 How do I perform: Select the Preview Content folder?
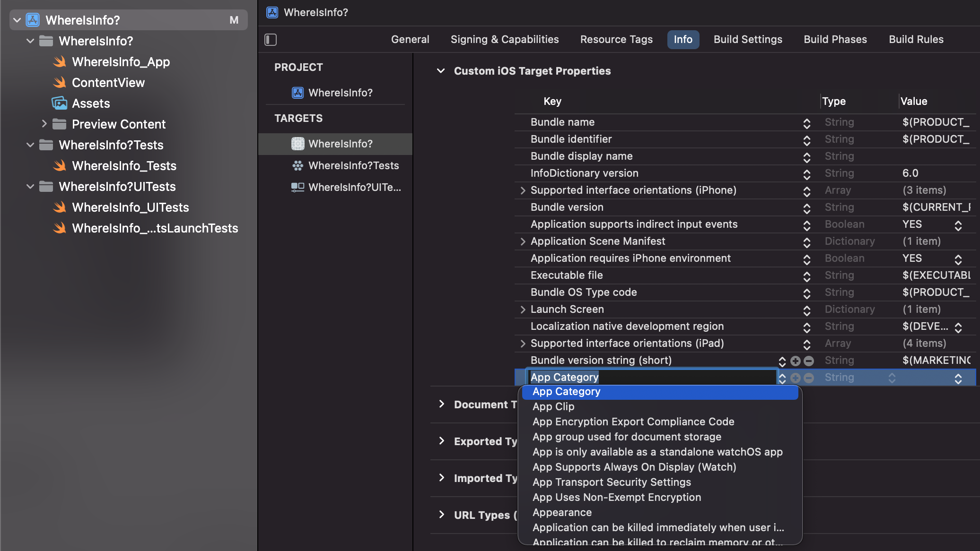click(x=118, y=124)
